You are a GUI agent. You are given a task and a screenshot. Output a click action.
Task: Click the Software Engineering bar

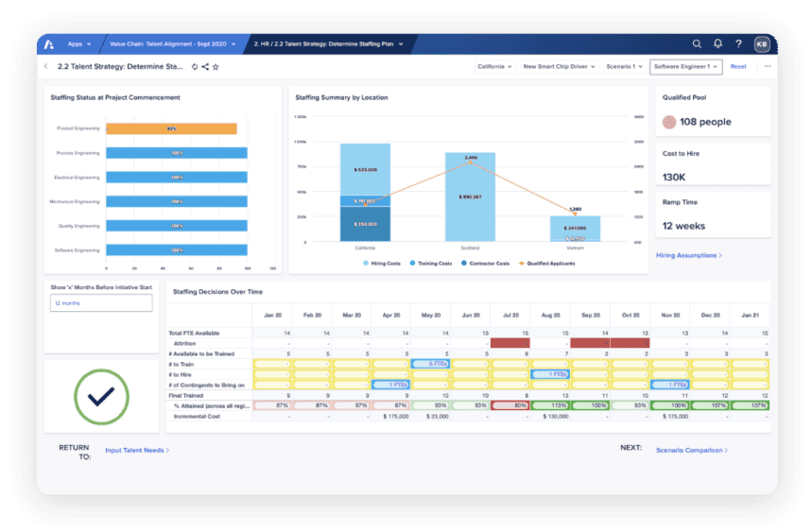tap(177, 250)
